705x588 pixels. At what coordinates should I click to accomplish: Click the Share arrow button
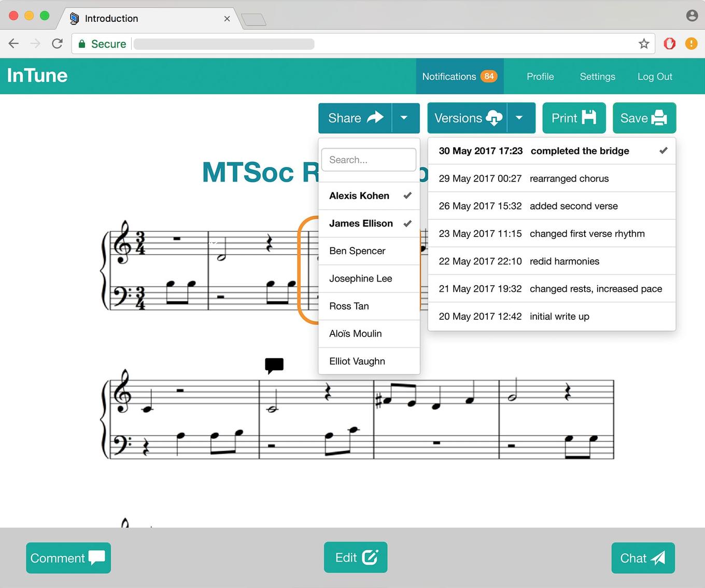pyautogui.click(x=355, y=118)
